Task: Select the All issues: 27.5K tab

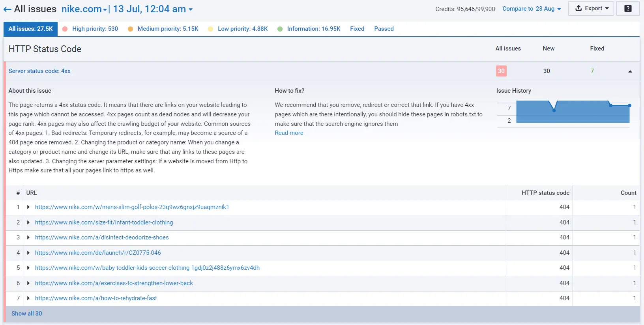Action: click(30, 29)
